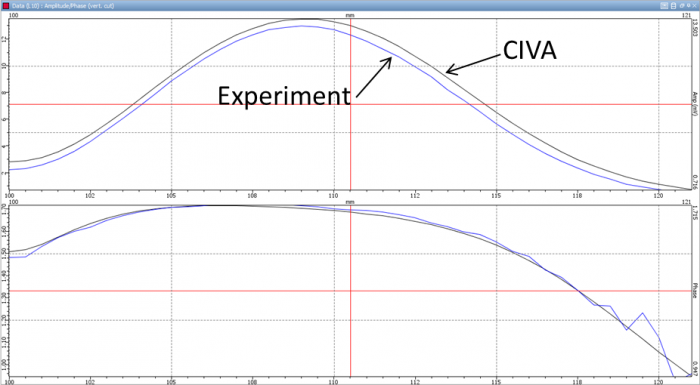Click the 'Experiment' annotation label

[x=284, y=96]
